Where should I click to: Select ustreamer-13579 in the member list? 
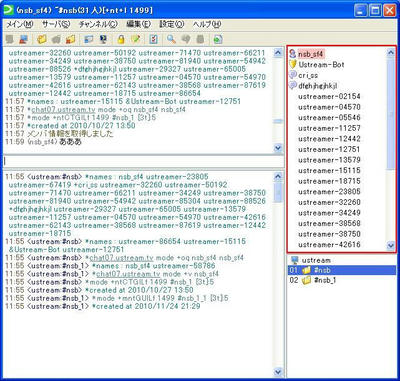(329, 160)
